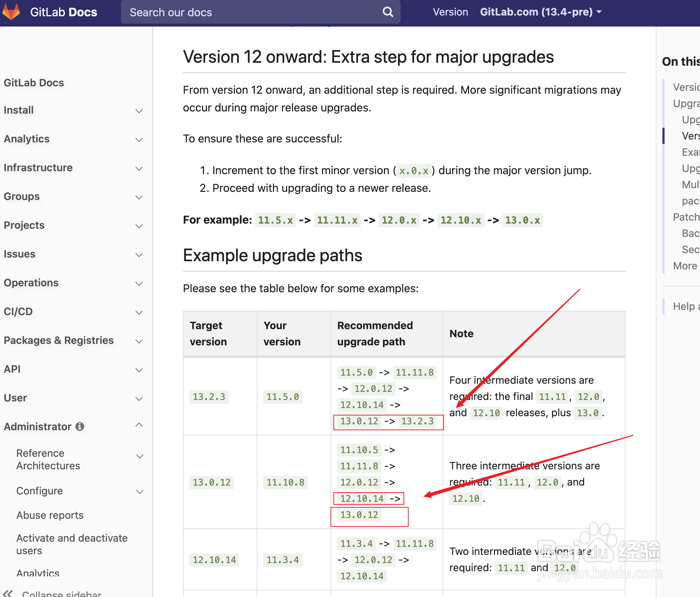Expand the User section chevron
The image size is (700, 597).
[x=139, y=398]
